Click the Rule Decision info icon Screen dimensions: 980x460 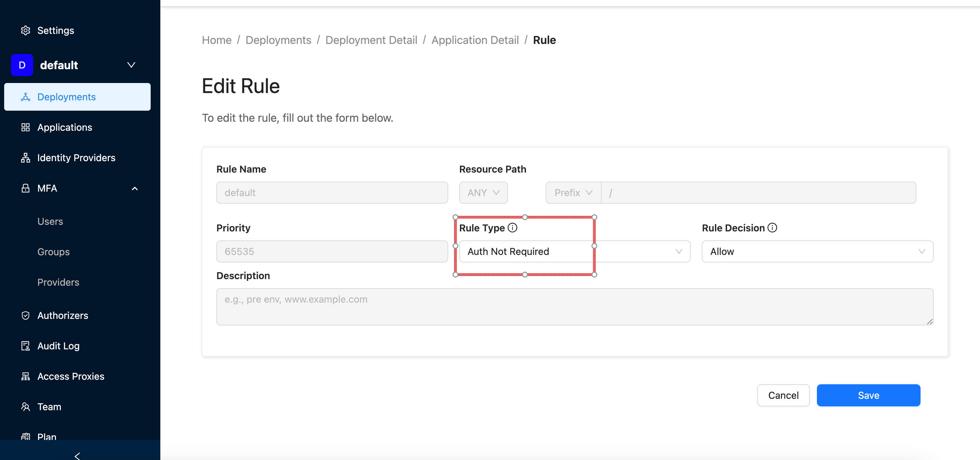click(773, 228)
